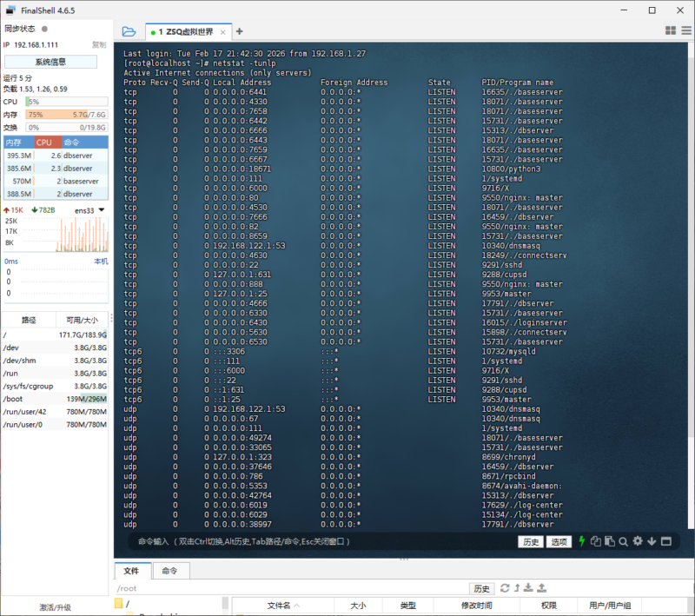Toggle fullscreen terminal window icon

click(x=666, y=541)
